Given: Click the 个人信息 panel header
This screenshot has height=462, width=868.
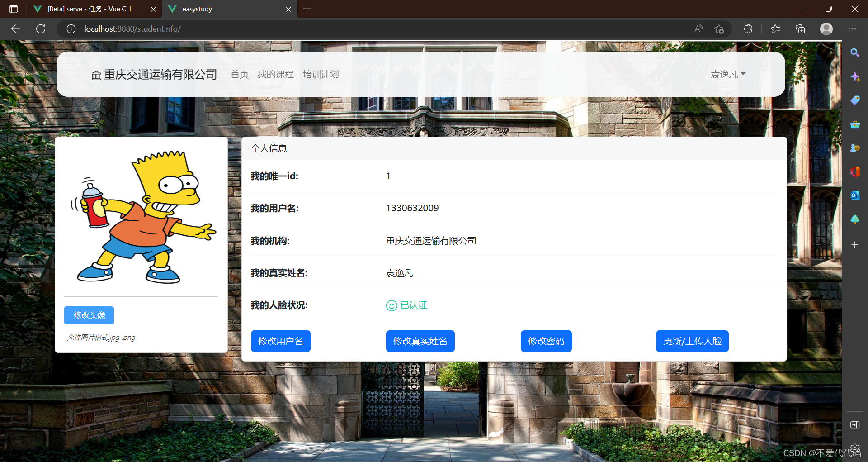Looking at the screenshot, I should click(514, 148).
